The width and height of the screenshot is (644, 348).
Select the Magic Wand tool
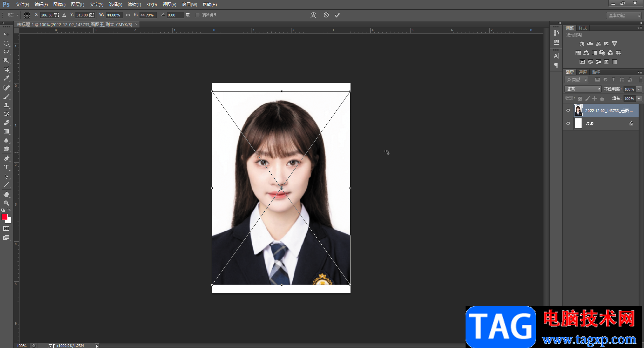pyautogui.click(x=6, y=61)
